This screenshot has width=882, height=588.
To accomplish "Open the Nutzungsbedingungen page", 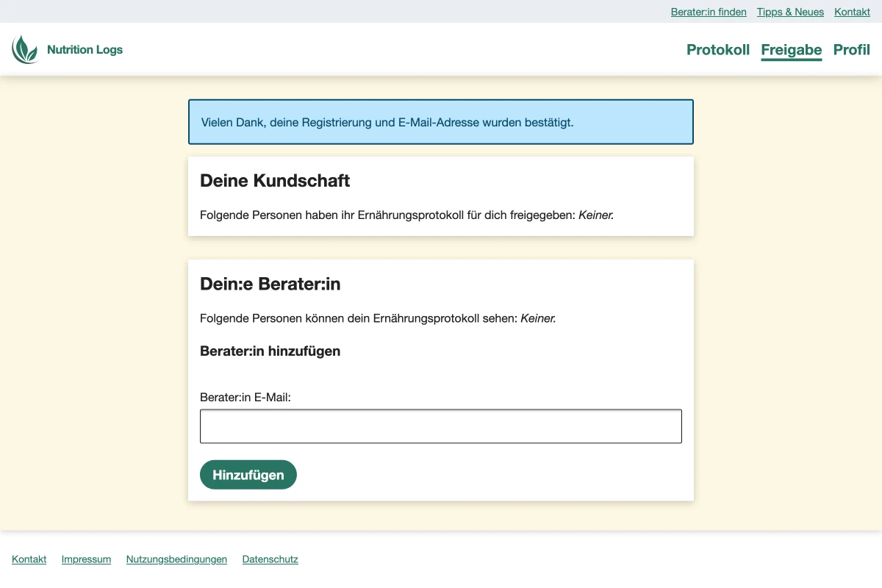I will click(x=176, y=559).
